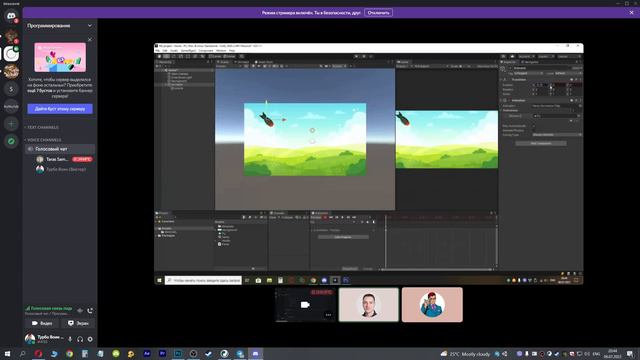
Task: Mute microphone in Discord user panel
Action: click(x=70, y=339)
